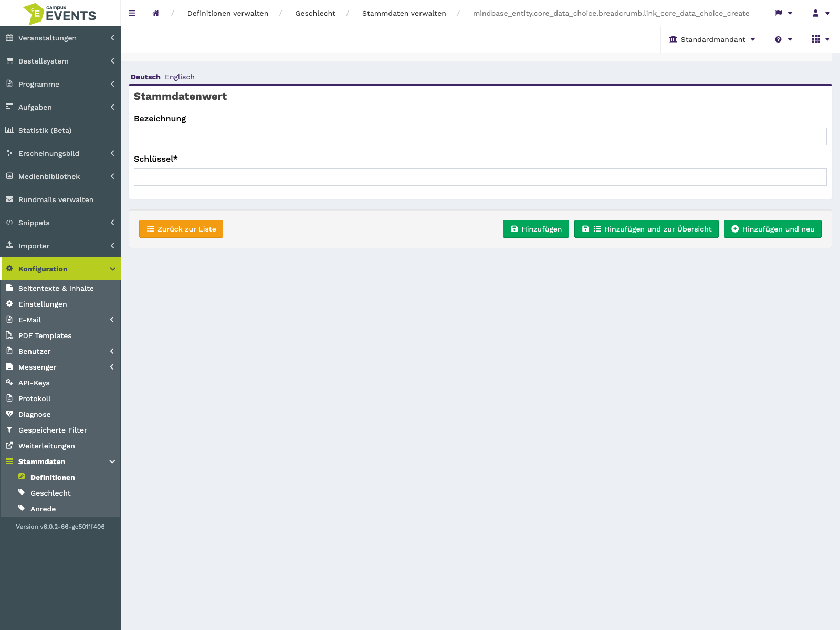
Task: Expand the Erscheinungsbild menu chevron
Action: [112, 153]
